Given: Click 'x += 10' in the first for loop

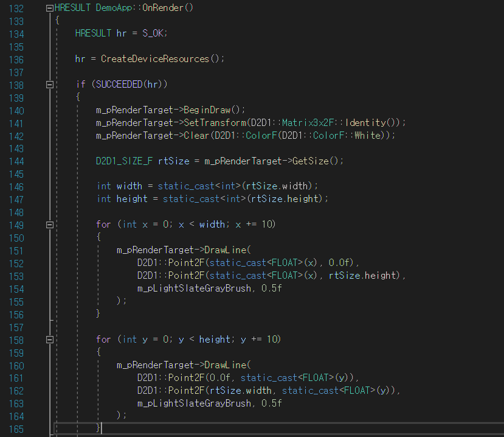Looking at the screenshot, I should pos(254,225).
